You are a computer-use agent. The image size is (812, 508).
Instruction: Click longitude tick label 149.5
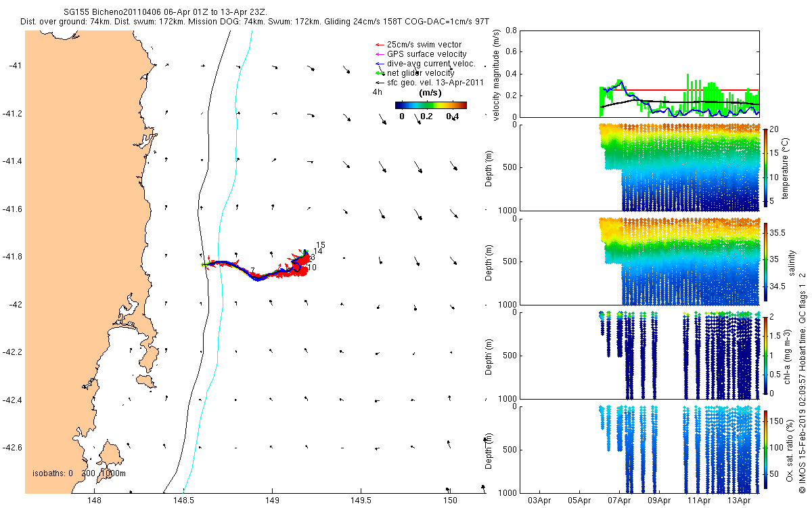coord(360,501)
